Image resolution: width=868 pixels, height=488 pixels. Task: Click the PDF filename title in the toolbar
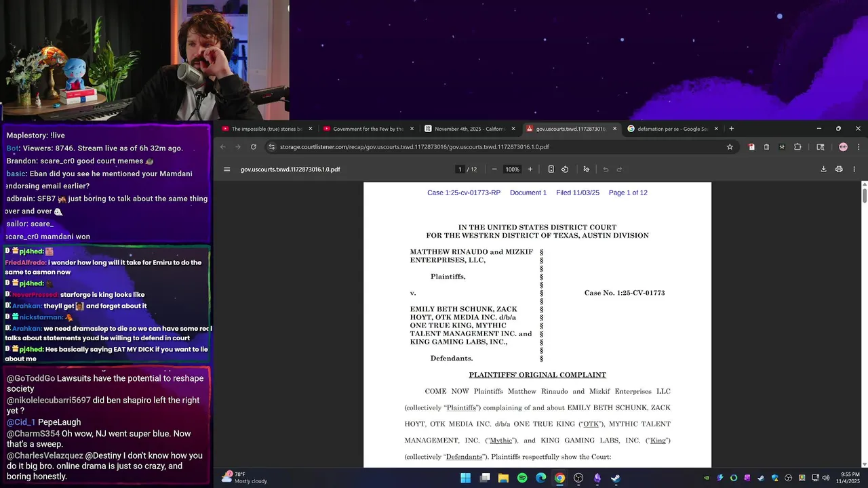[290, 169]
